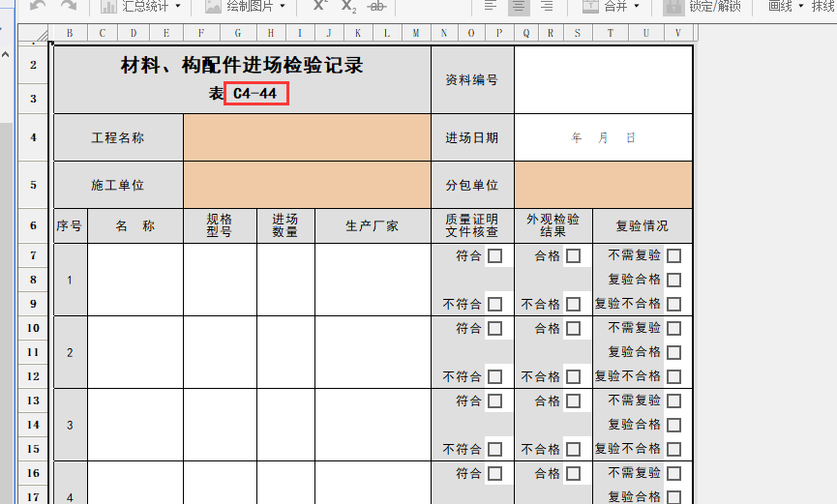Click the 进场日期 label cell
The image size is (837, 504).
[x=472, y=137]
